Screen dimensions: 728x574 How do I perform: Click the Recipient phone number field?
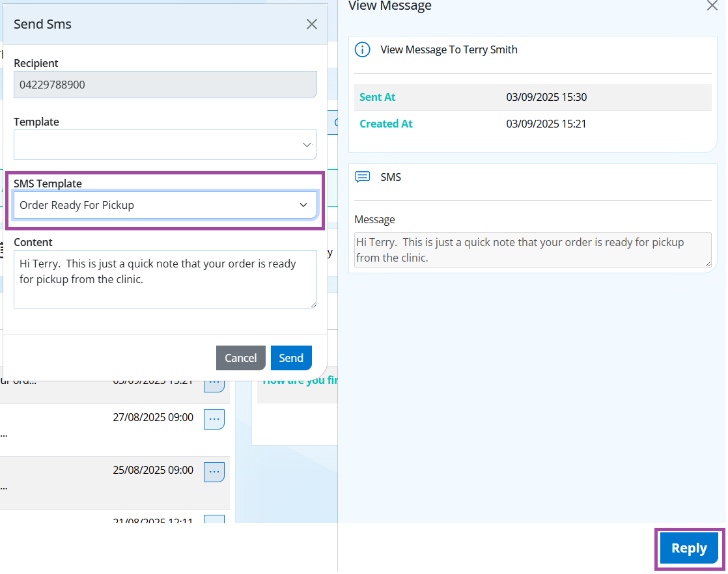coord(165,85)
